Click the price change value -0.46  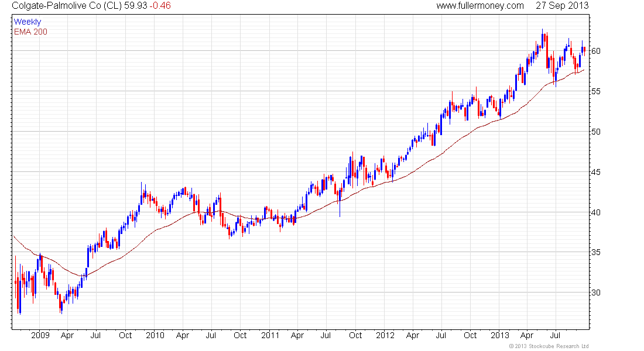160,6
